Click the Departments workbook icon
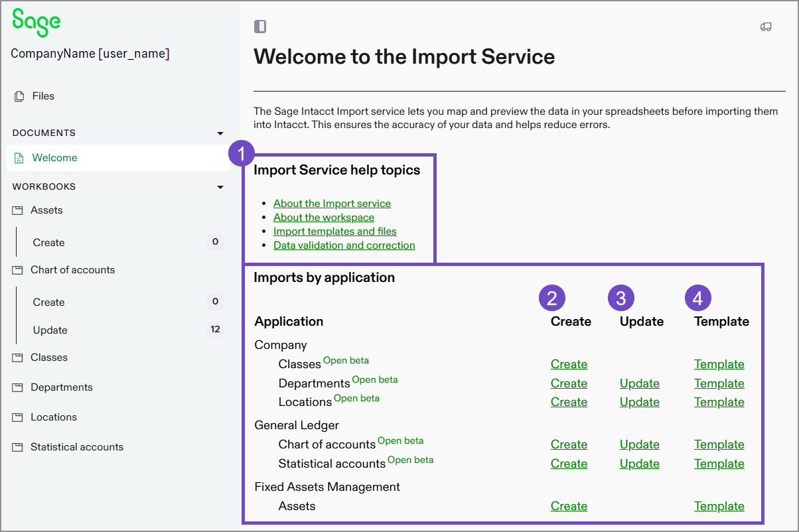The width and height of the screenshot is (799, 532). tap(18, 387)
